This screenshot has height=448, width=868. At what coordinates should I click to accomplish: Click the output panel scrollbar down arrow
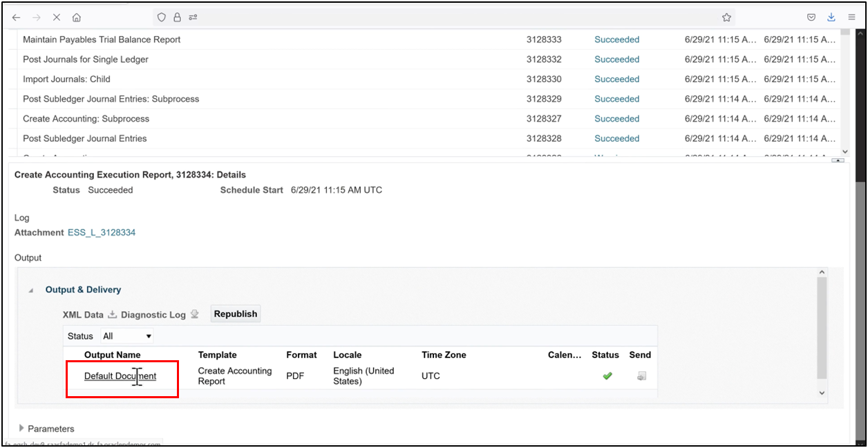pos(822,392)
